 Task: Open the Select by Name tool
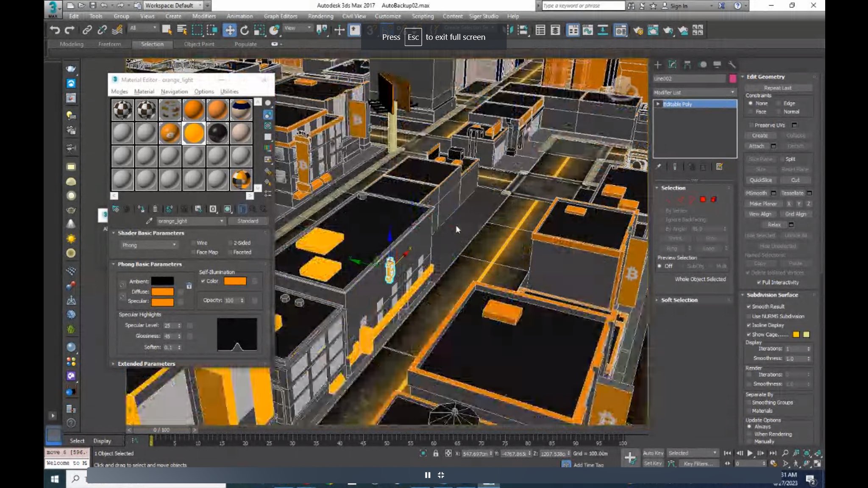(182, 30)
